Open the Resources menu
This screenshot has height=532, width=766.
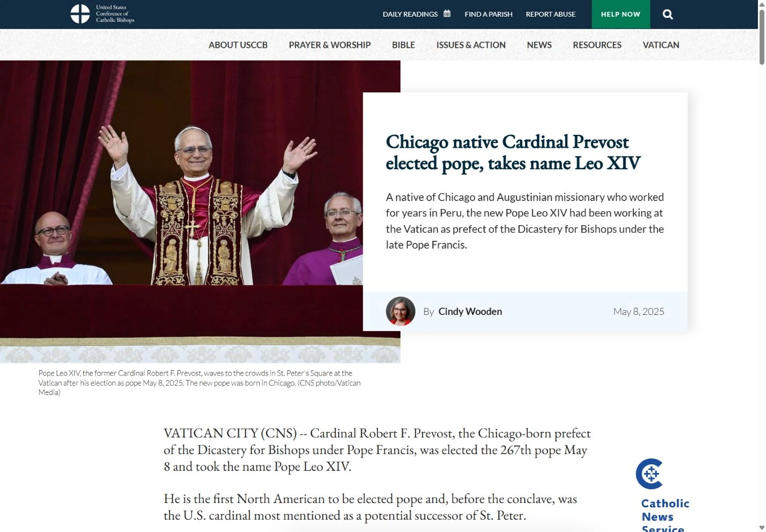coord(597,45)
